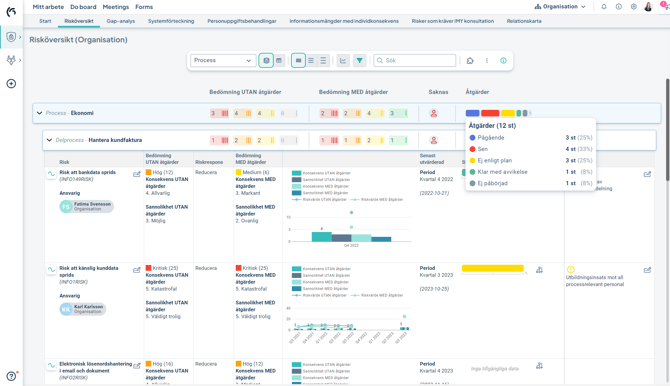Image resolution: width=670 pixels, height=386 pixels.
Task: Open Risk att känslig kunddata sprids title
Action: click(89, 271)
